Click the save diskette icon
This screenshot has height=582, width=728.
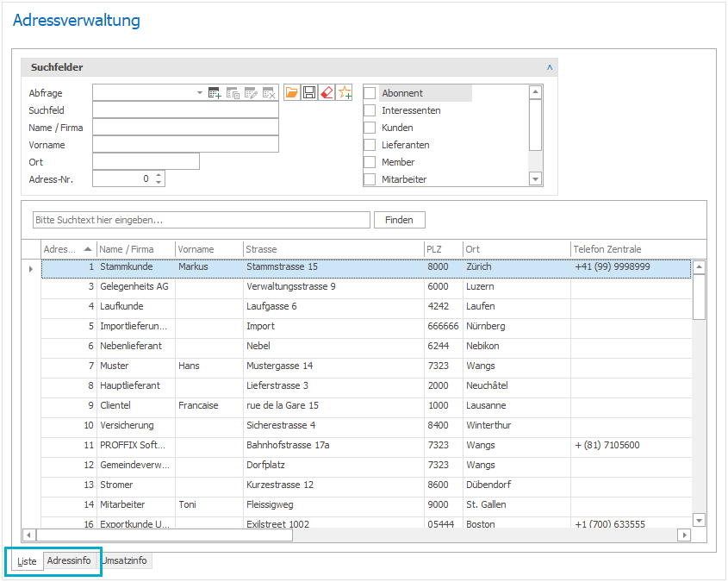309,92
